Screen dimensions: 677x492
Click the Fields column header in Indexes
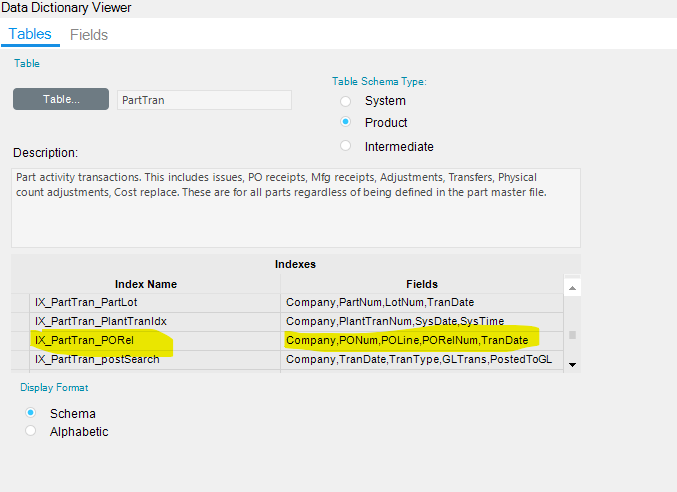(422, 284)
